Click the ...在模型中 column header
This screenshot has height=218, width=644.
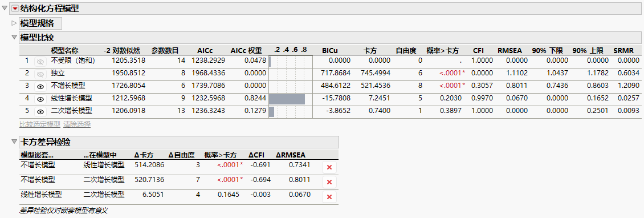[x=100, y=155]
